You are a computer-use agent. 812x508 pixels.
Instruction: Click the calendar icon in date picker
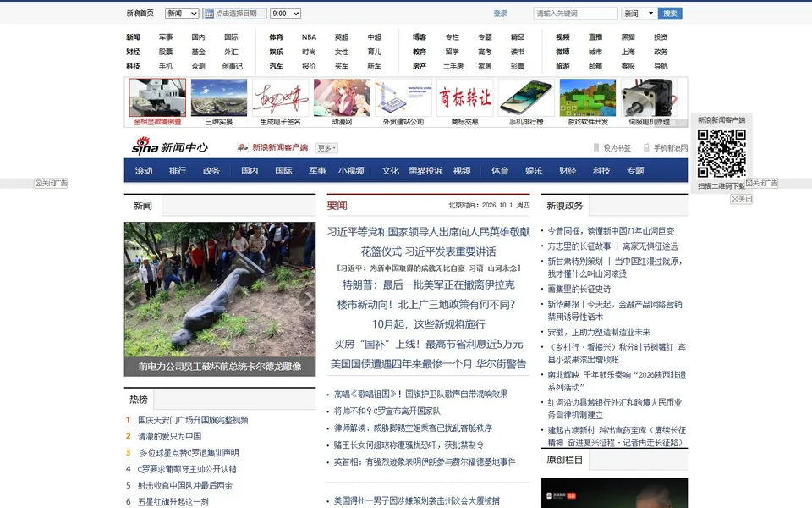209,14
